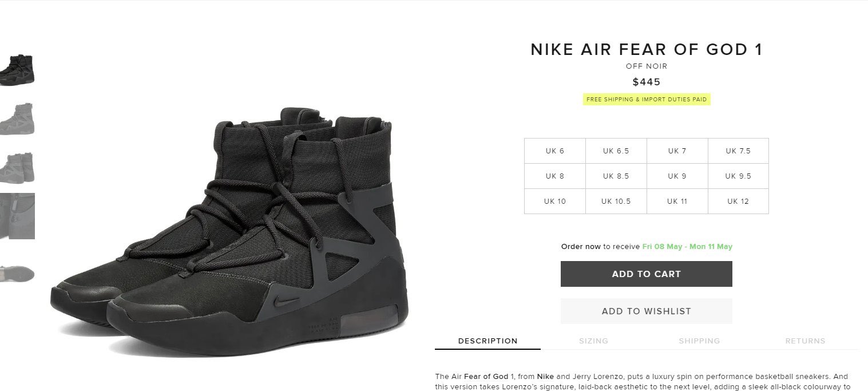Add the sneaker to wishlist
This screenshot has height=391, width=868.
[647, 311]
